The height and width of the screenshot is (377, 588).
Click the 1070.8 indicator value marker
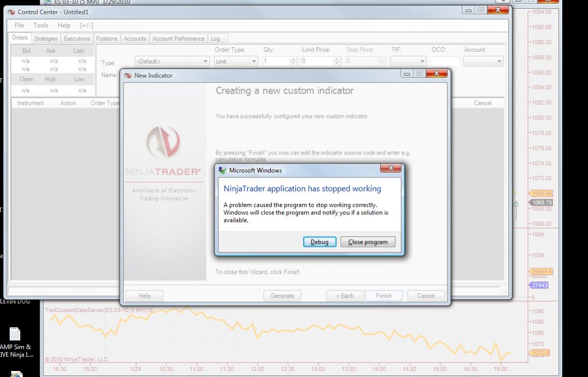coord(540,353)
